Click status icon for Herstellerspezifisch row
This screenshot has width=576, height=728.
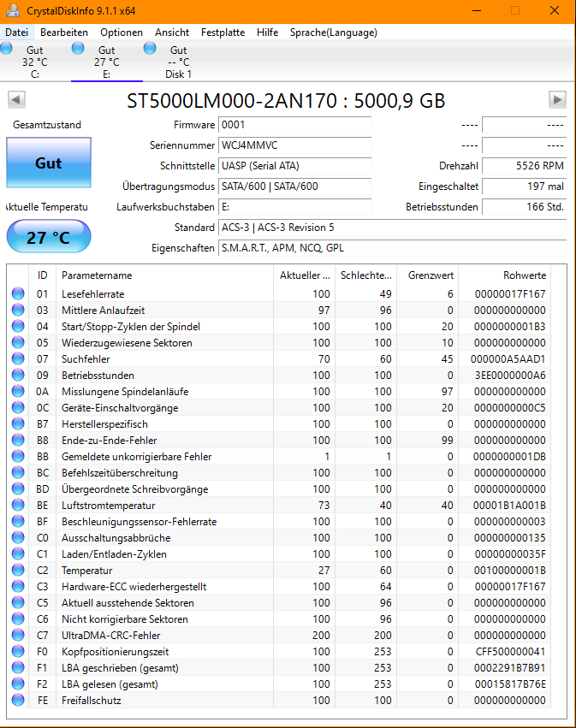point(18,423)
